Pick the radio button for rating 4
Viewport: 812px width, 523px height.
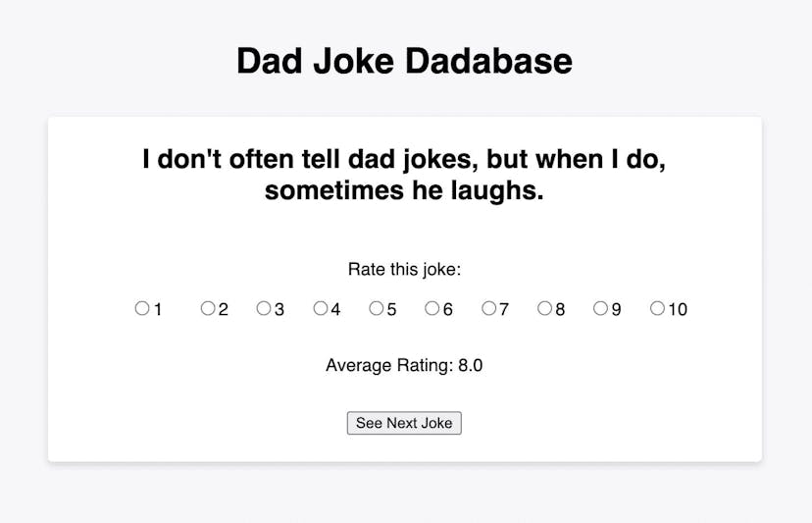[321, 308]
